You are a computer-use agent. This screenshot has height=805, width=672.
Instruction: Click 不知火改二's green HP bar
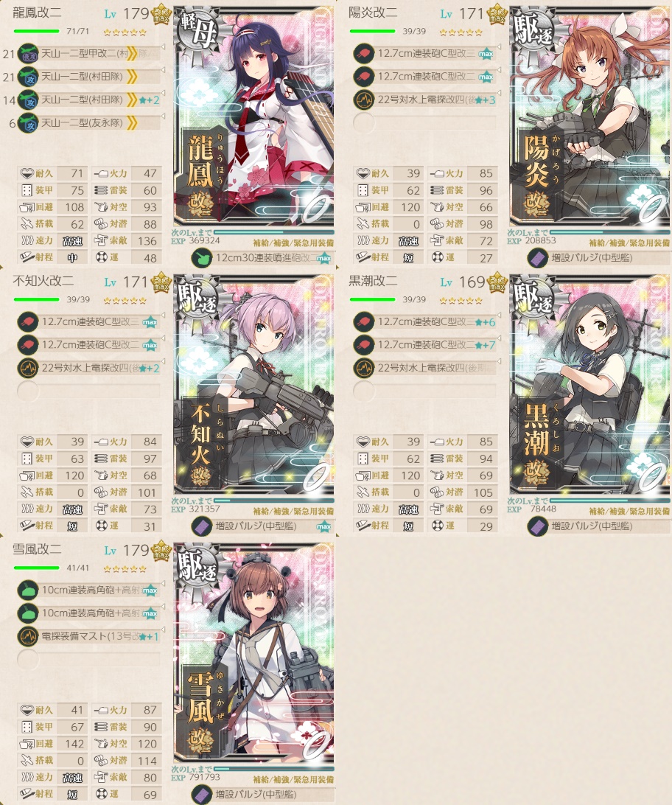click(x=36, y=299)
